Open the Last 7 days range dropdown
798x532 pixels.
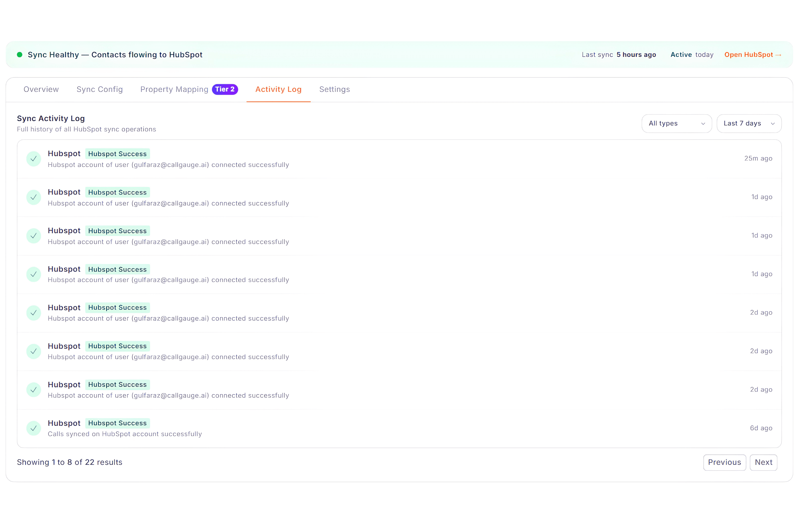click(x=749, y=123)
